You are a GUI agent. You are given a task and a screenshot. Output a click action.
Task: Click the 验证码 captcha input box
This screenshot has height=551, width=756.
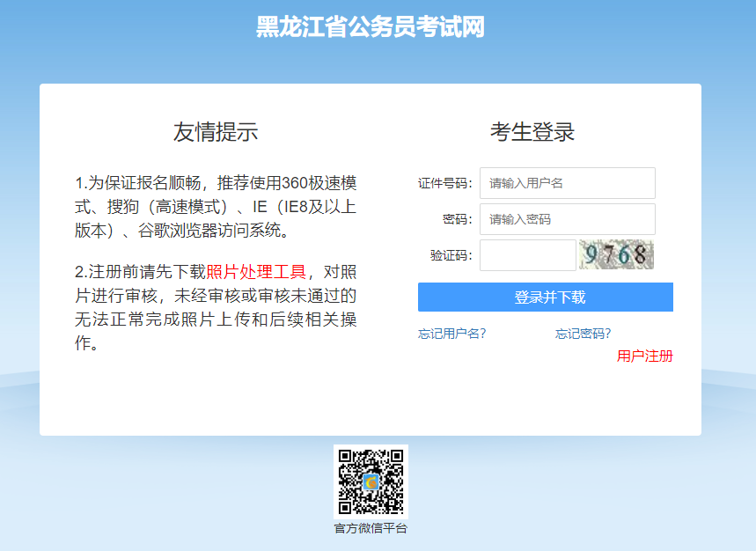[x=527, y=255]
